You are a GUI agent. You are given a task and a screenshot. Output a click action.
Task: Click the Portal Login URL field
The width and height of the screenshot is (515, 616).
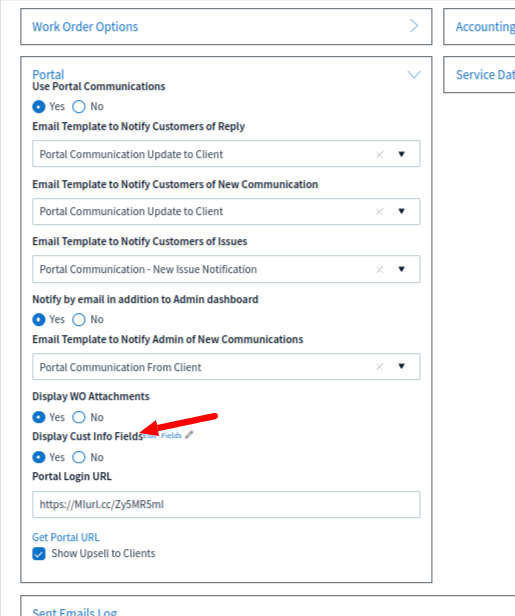click(x=226, y=504)
